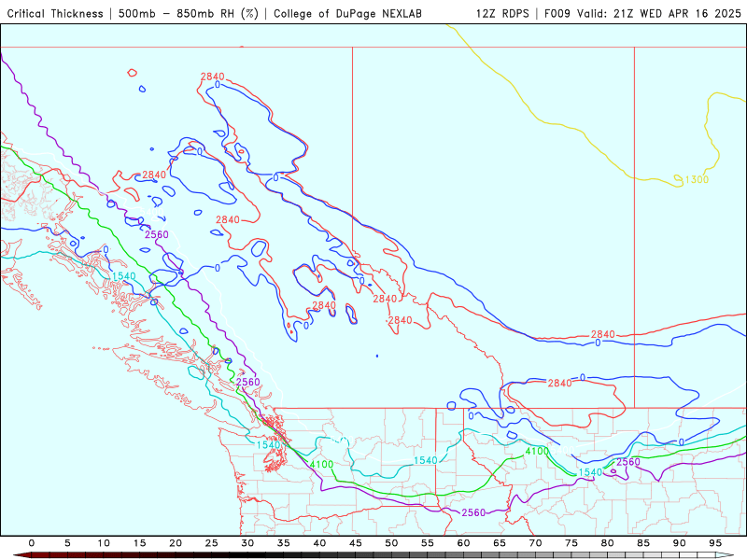Select the '50' colorbar tick label
This screenshot has width=747, height=560.
[x=391, y=543]
